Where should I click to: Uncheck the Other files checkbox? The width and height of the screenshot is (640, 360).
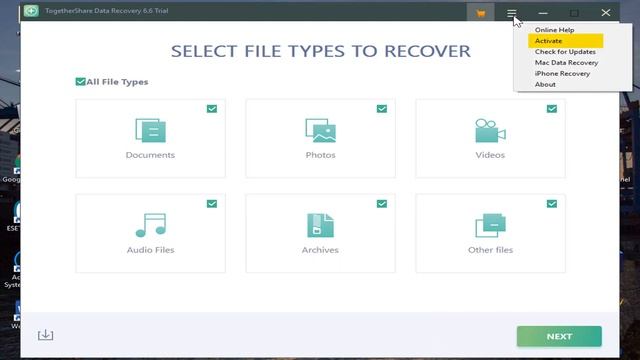552,204
